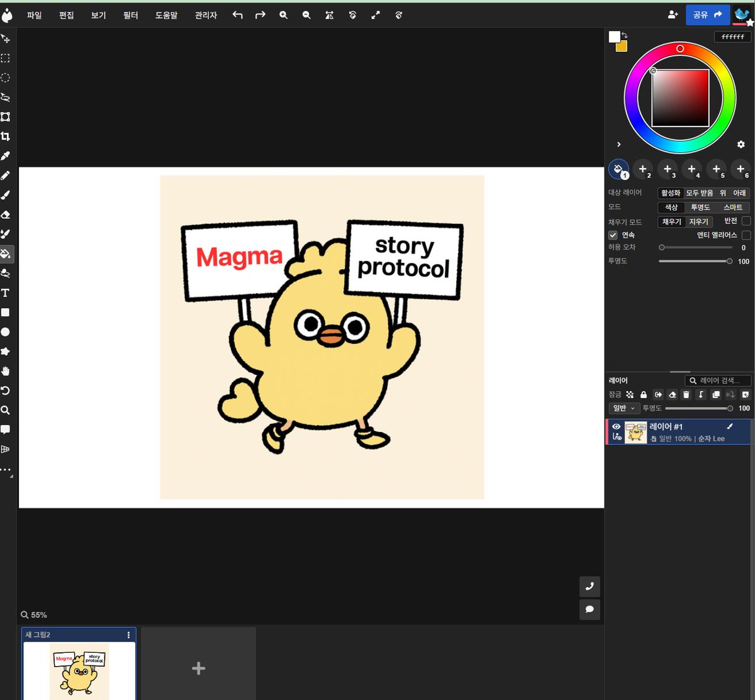Click the layer 투명도 opacity slider
Screen dimensions: 755x700
click(x=699, y=408)
